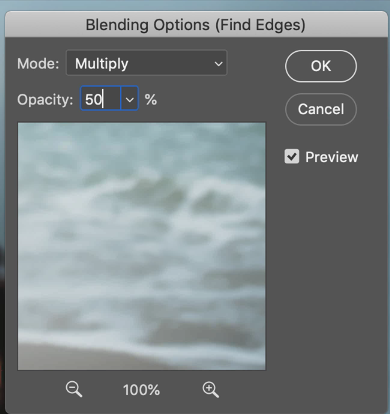The height and width of the screenshot is (414, 390).
Task: Toggle preview via the Preview label text
Action: coord(332,157)
